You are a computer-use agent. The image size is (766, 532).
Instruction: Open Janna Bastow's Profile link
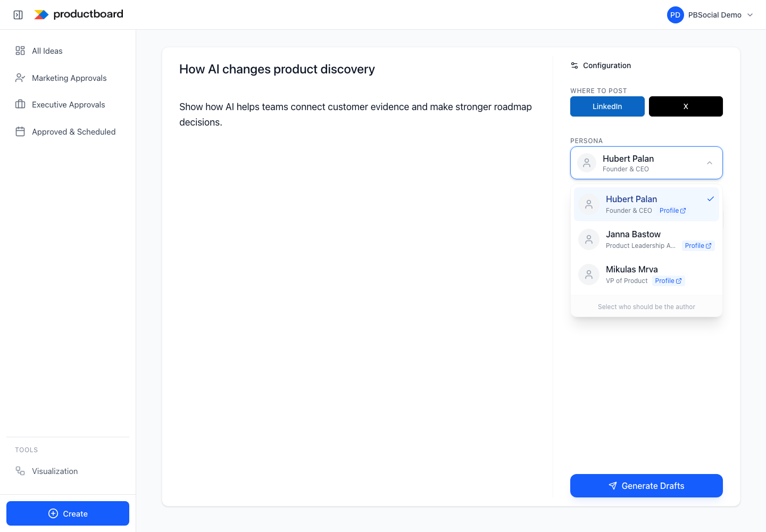[x=698, y=246]
